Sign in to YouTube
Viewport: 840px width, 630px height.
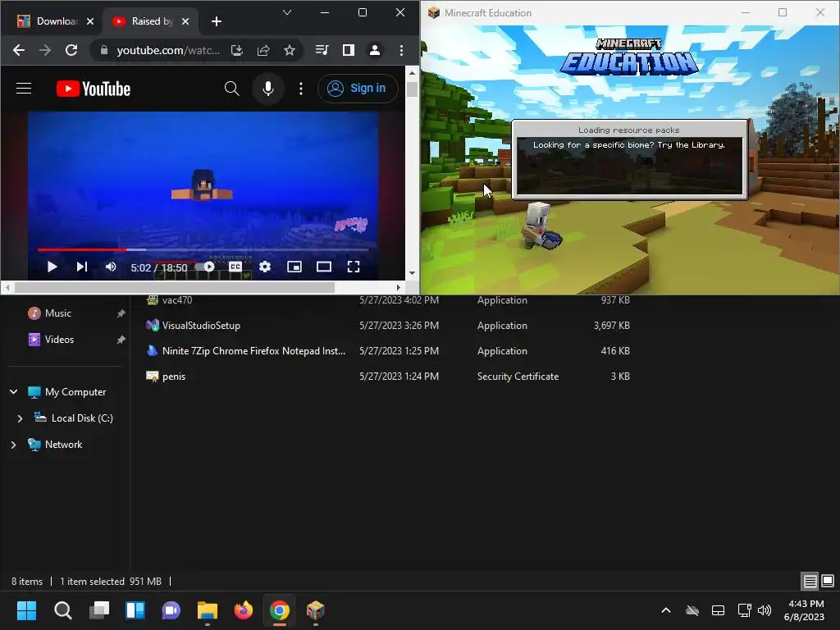[358, 89]
